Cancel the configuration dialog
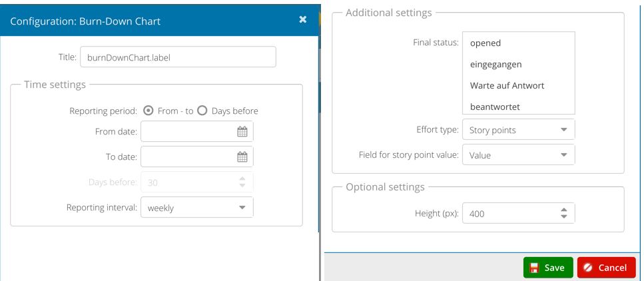 [606, 268]
